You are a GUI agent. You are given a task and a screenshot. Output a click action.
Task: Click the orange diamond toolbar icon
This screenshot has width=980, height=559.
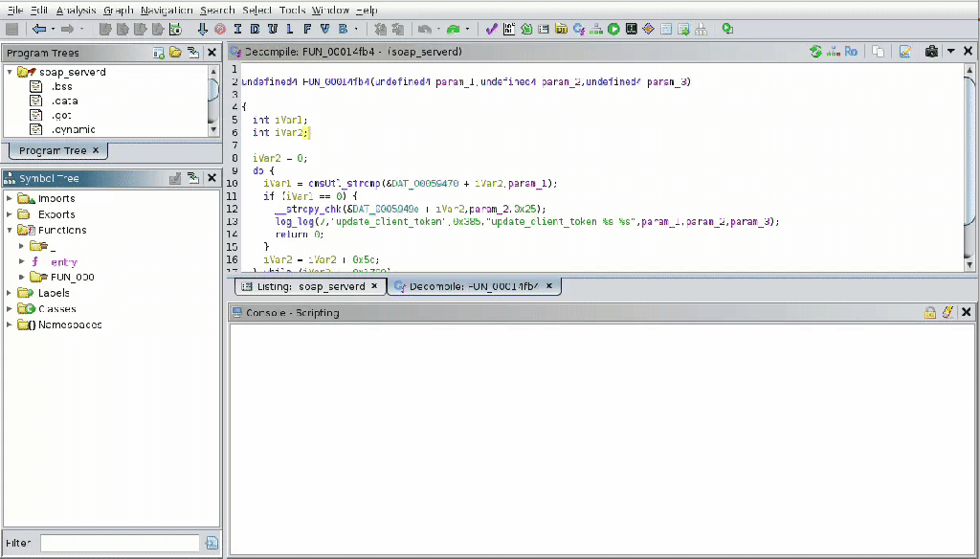point(648,29)
